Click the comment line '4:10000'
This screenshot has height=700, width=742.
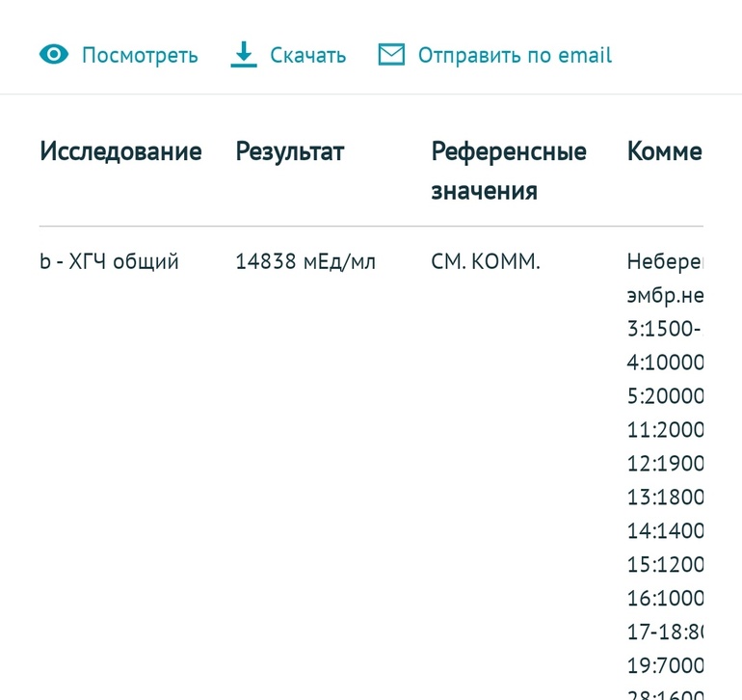(665, 363)
